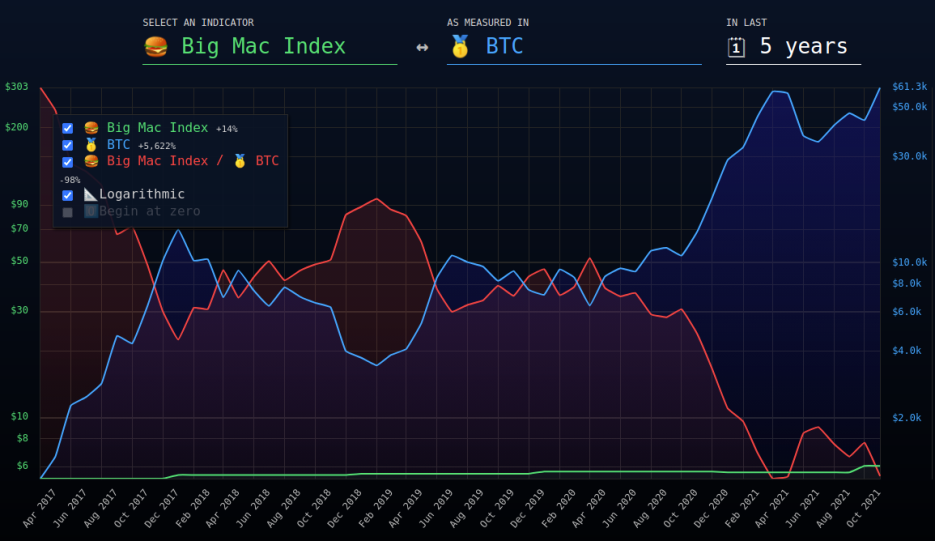Click the Dec 2017 date label
This screenshot has height=541, width=935.
coord(161,508)
